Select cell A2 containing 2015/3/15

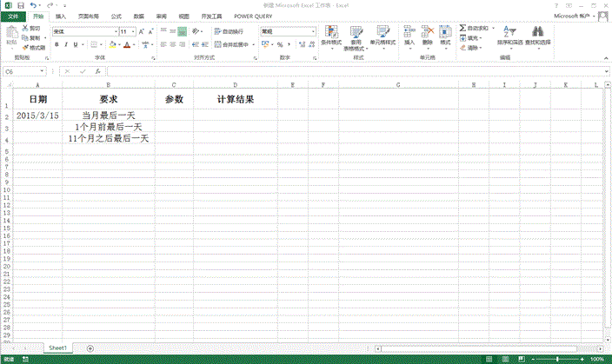[37, 115]
